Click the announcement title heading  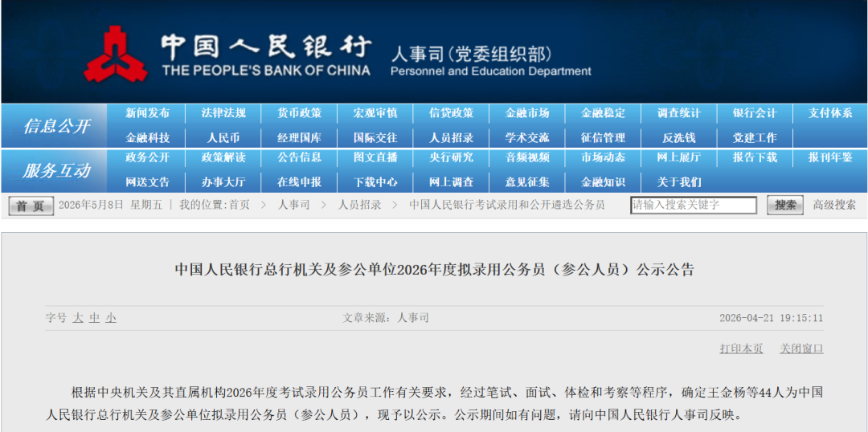(434, 270)
